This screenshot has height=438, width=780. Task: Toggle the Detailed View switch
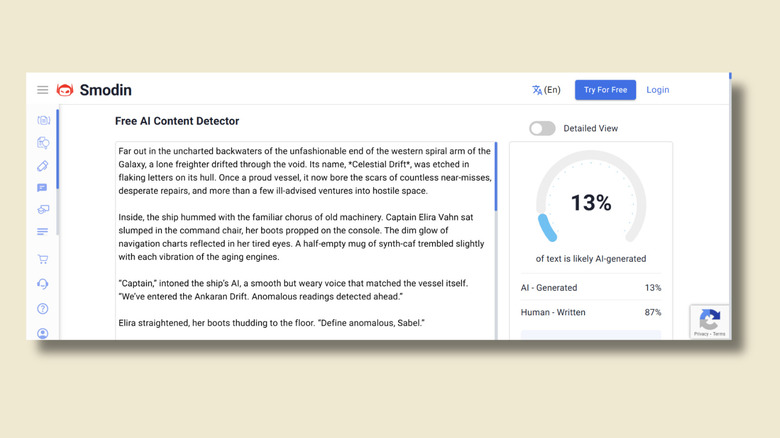point(542,128)
